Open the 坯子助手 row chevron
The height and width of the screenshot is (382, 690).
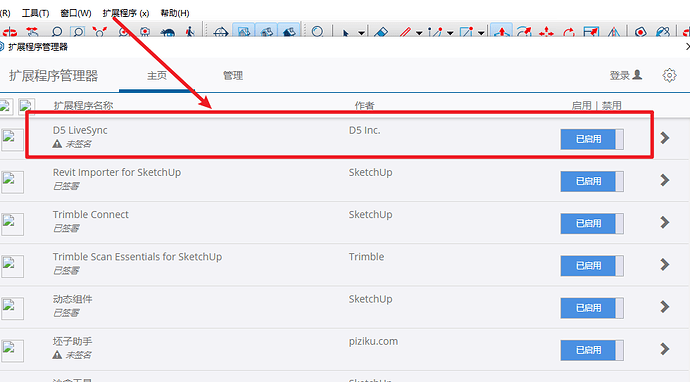click(665, 349)
